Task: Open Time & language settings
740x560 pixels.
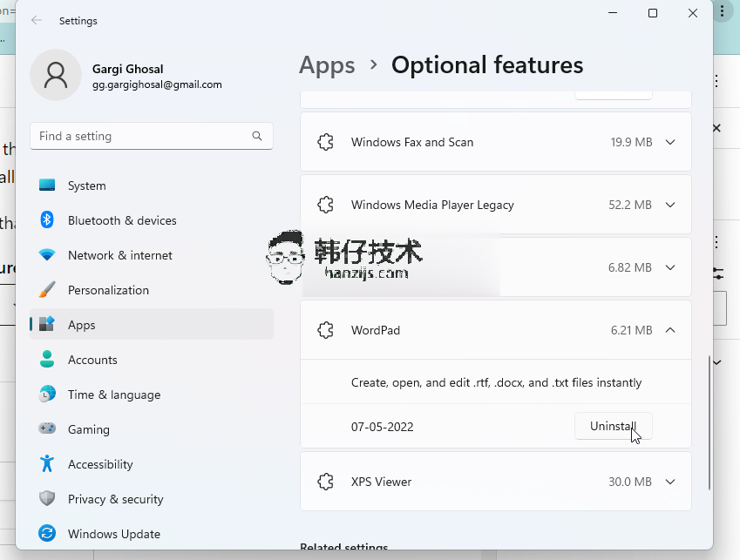Action: click(152, 395)
